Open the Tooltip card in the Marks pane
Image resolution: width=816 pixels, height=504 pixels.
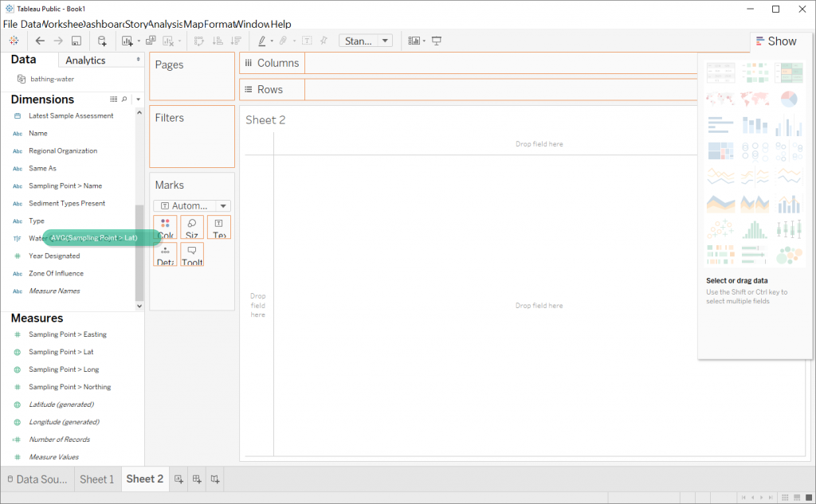193,255
